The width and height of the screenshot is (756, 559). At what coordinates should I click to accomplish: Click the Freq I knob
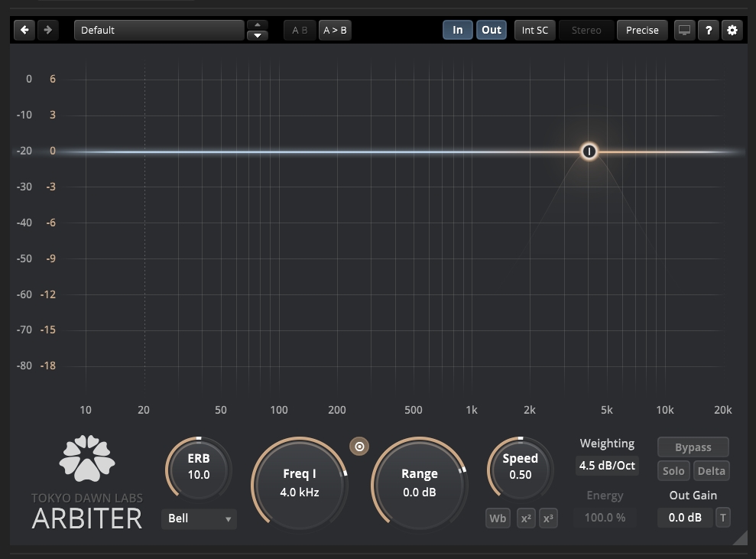[x=300, y=484]
